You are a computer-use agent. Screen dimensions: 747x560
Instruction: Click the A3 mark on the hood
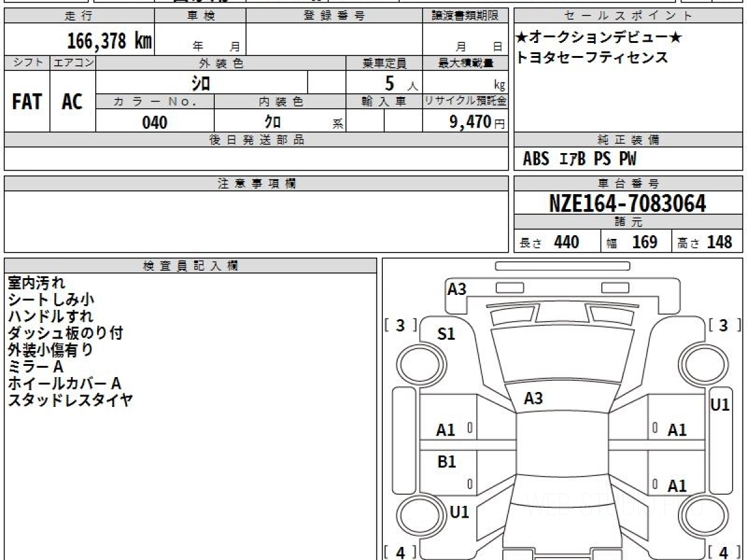[533, 399]
